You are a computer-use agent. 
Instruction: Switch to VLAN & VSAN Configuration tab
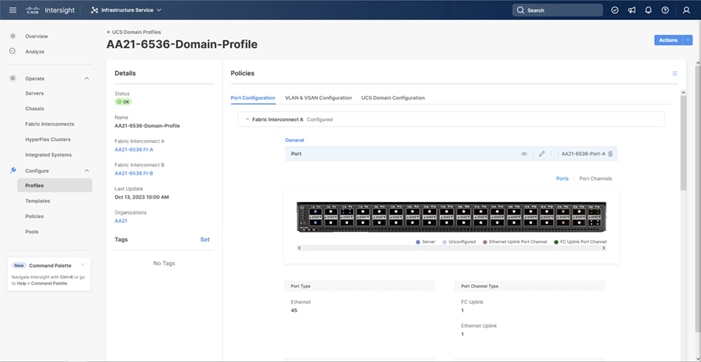coord(318,98)
